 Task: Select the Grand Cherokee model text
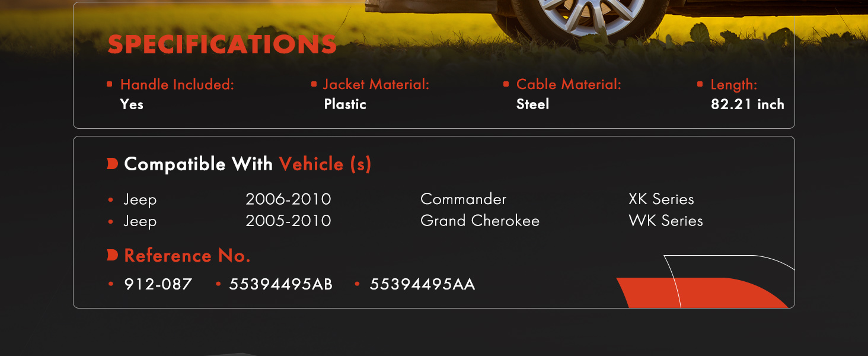[480, 221]
